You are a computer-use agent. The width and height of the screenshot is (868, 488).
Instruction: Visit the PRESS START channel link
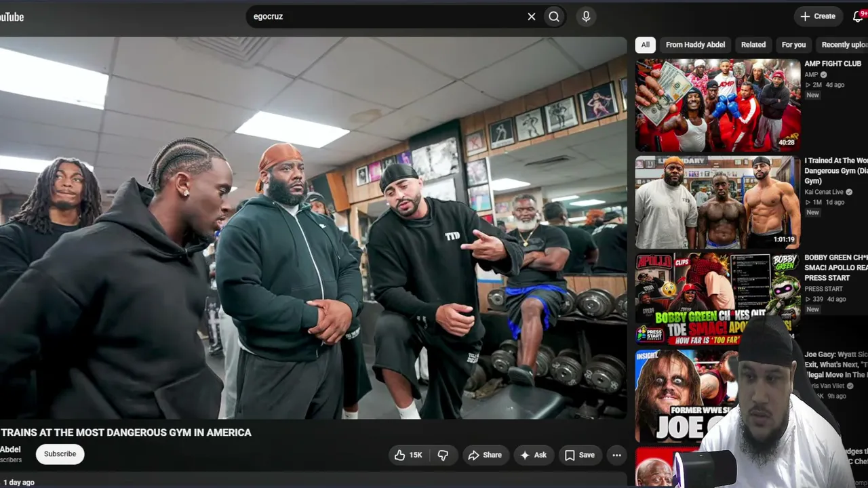pyautogui.click(x=823, y=289)
